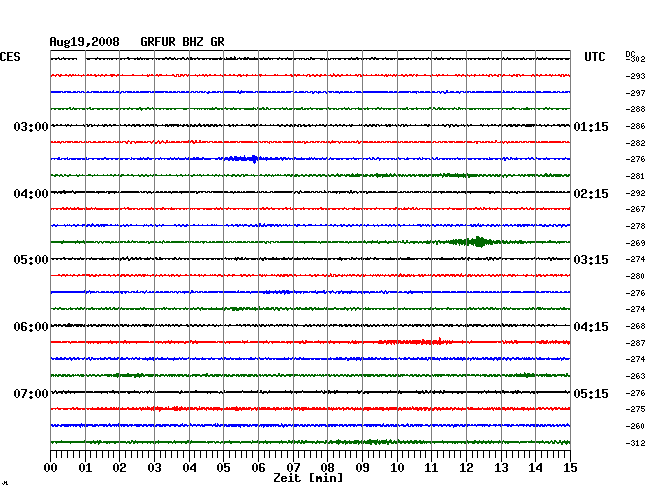
Task: Click the blue trace burst near minute 06
Action: tap(243, 158)
